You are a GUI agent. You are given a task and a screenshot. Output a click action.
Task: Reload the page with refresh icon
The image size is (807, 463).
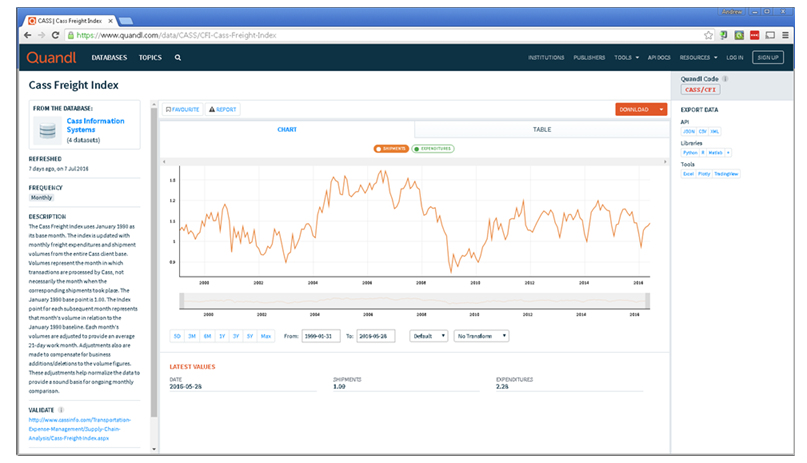[55, 35]
